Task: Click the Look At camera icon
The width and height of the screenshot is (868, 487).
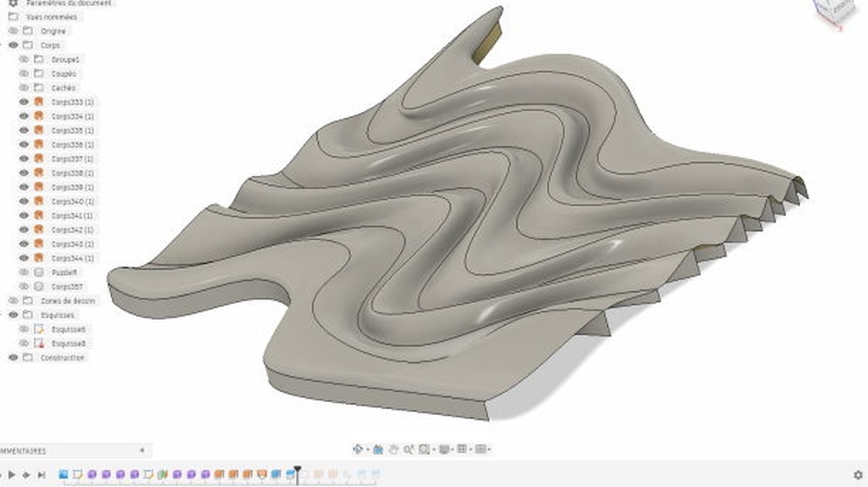Action: [378, 449]
